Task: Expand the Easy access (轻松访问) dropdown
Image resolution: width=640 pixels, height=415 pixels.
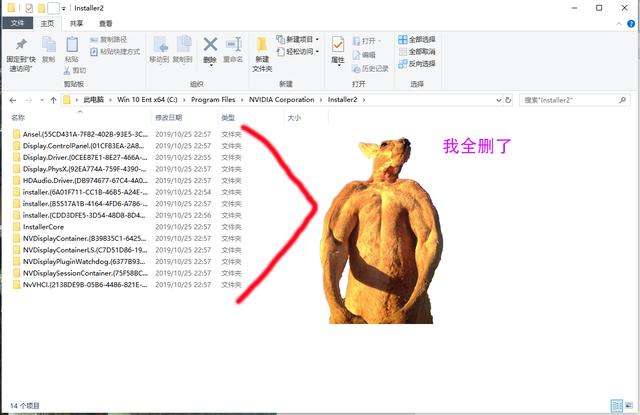Action: (x=300, y=52)
